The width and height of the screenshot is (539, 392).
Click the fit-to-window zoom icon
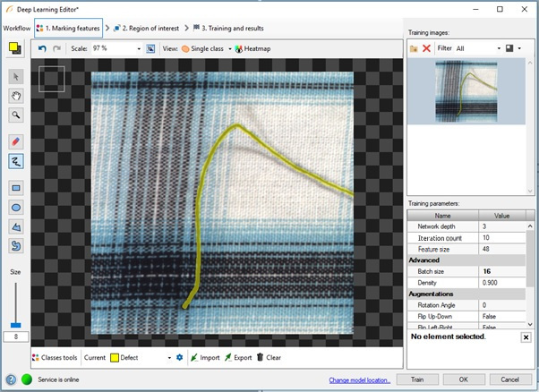click(x=152, y=48)
